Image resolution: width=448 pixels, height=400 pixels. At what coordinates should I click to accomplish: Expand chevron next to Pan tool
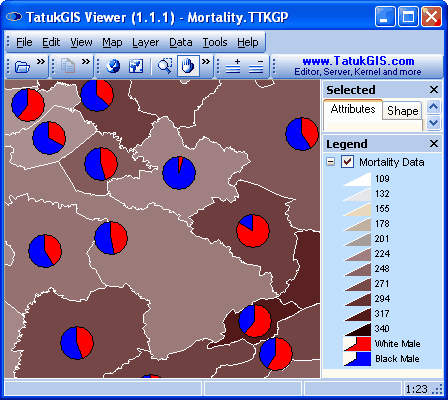tap(206, 61)
